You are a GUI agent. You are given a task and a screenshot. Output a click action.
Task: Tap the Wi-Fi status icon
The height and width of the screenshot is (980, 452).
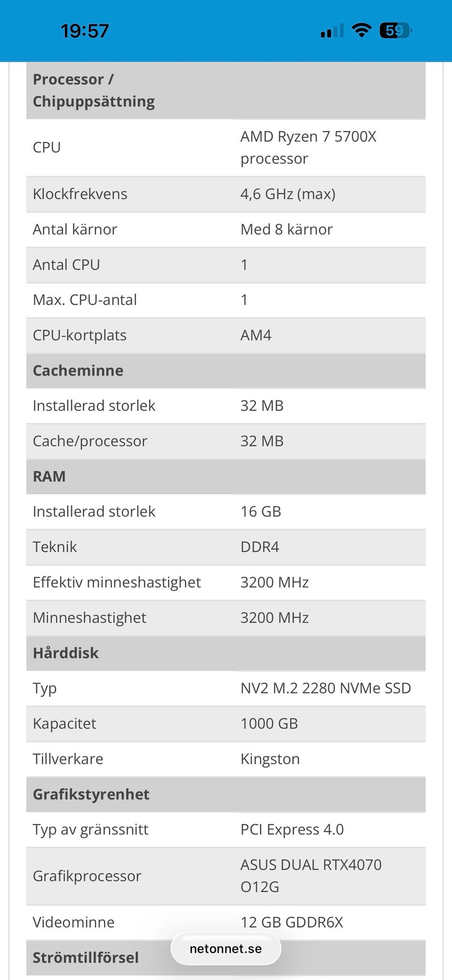pyautogui.click(x=362, y=31)
